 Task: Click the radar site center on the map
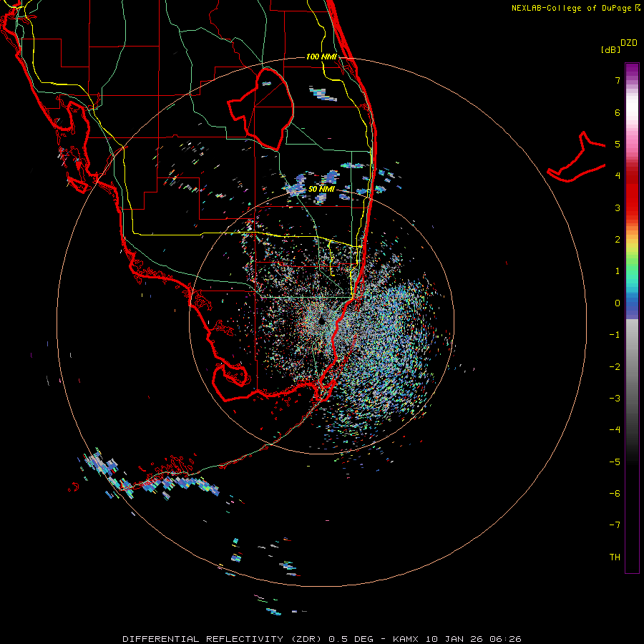click(x=321, y=321)
